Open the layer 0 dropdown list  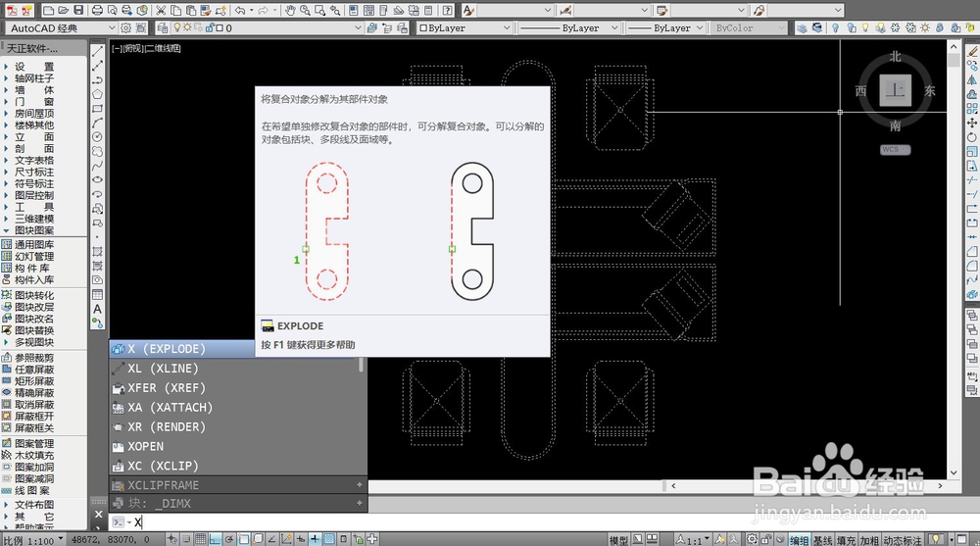[358, 28]
